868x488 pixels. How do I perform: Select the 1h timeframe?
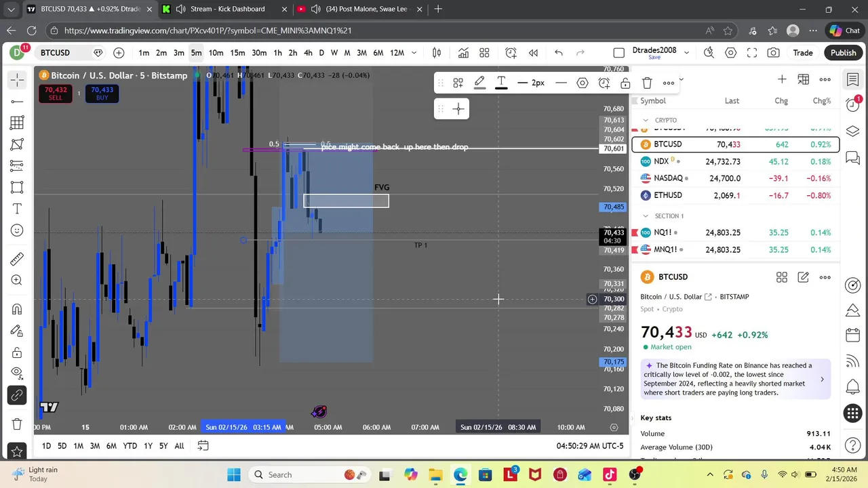(277, 53)
